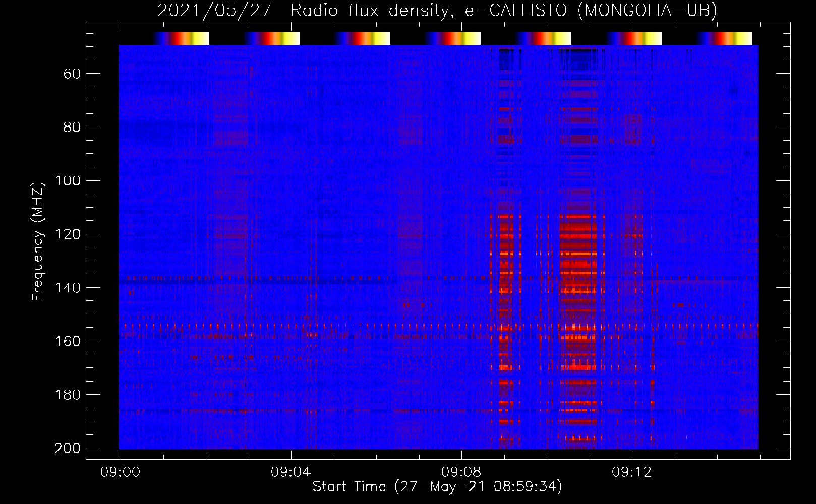This screenshot has width=816, height=504.
Task: Select the 140 MHz frequency tick label
Action: [68, 287]
